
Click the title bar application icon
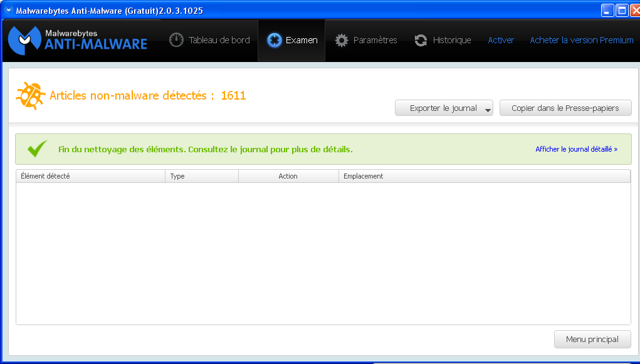(x=8, y=10)
